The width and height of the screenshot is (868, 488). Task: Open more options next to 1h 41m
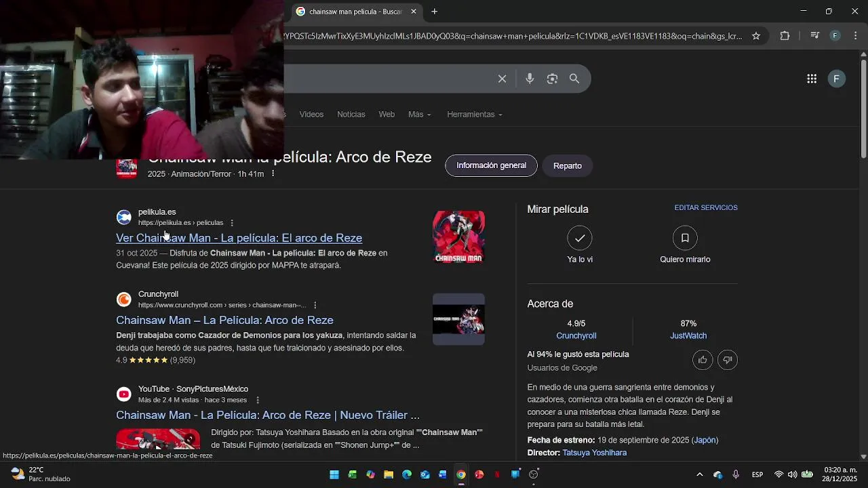coord(273,174)
